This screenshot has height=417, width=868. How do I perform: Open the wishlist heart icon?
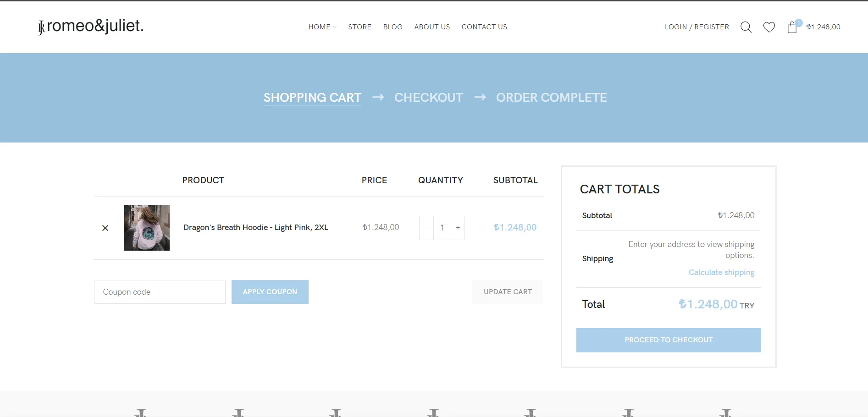(769, 27)
